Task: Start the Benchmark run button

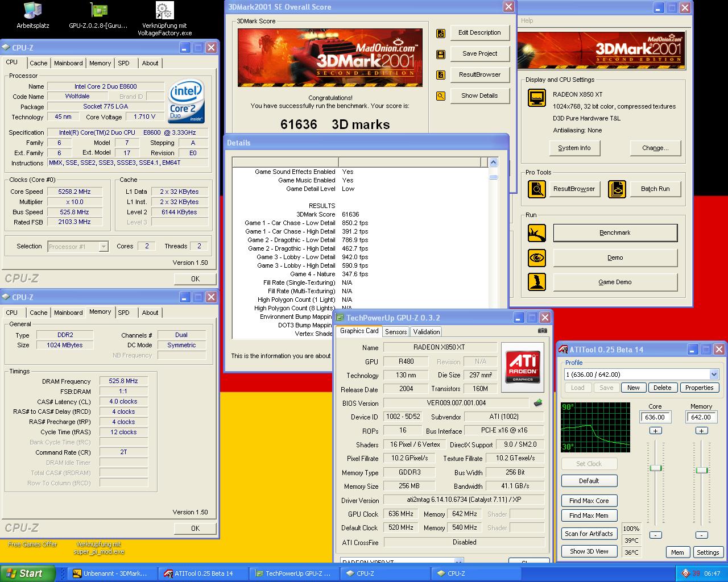Action: 615,232
